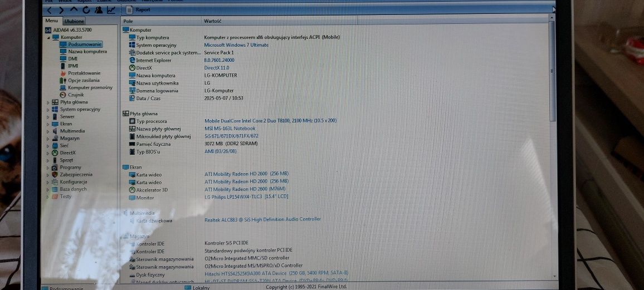Go forward with the right arrow toolbar button
Image resolution: width=644 pixels, height=290 pixels.
point(62,10)
